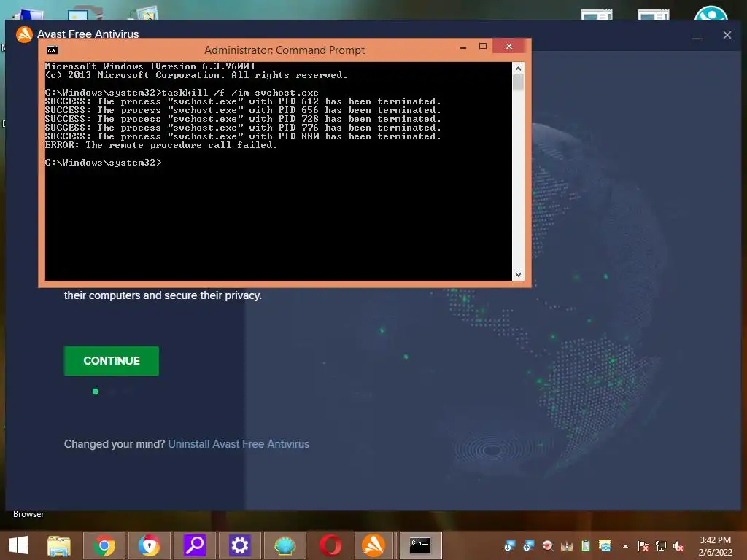This screenshot has width=747, height=560.
Task: Launch Google Chrome from the taskbar
Action: click(x=104, y=545)
